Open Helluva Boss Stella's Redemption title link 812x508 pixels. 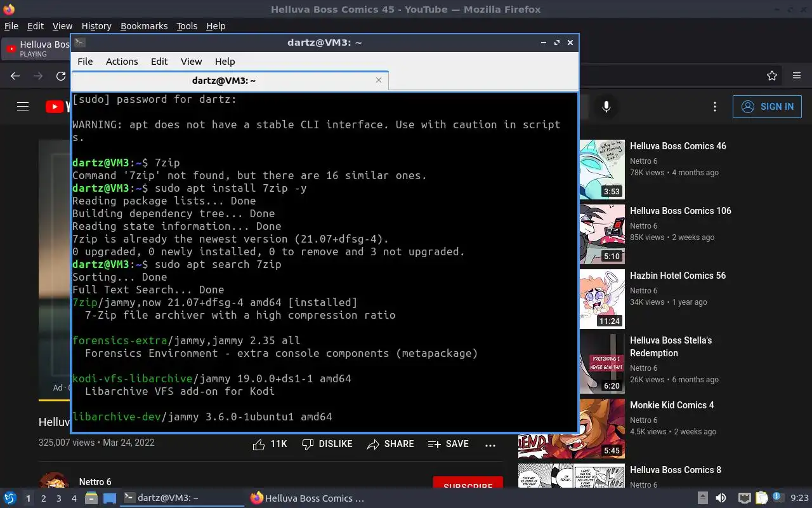671,347
